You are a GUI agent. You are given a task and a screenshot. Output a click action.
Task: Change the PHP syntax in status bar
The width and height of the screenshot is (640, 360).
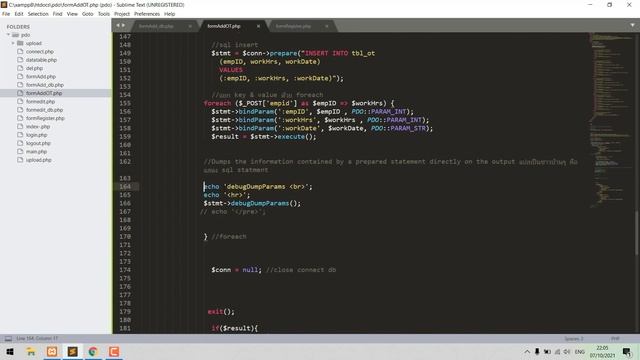(x=615, y=339)
